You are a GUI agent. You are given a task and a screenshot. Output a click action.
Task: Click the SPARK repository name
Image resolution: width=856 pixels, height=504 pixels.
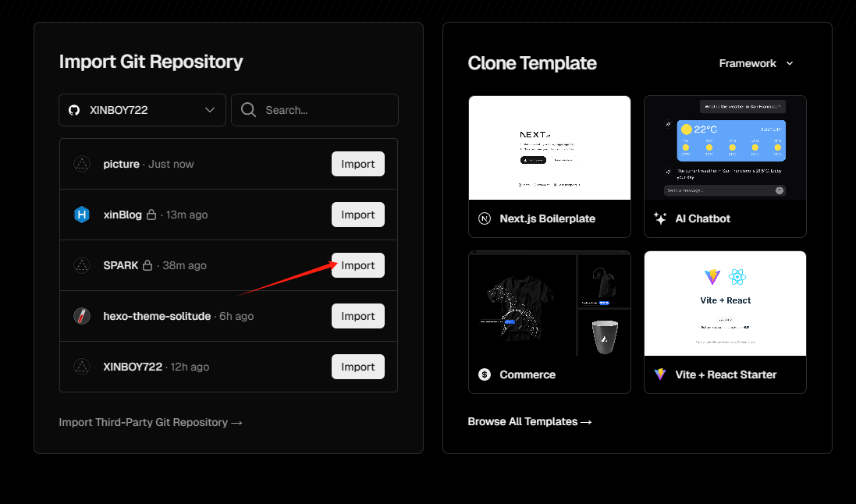pos(121,265)
